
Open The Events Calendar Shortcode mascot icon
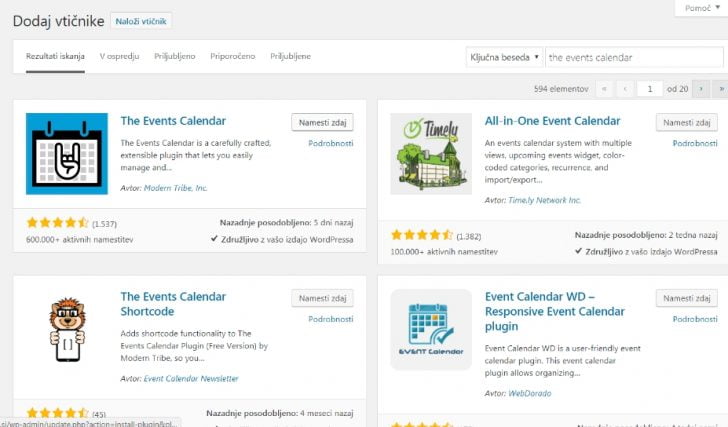click(67, 330)
